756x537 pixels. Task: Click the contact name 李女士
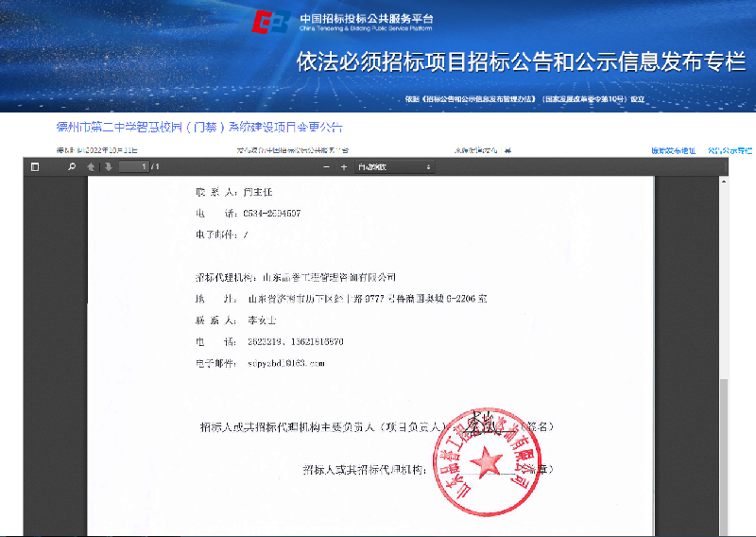[x=262, y=320]
